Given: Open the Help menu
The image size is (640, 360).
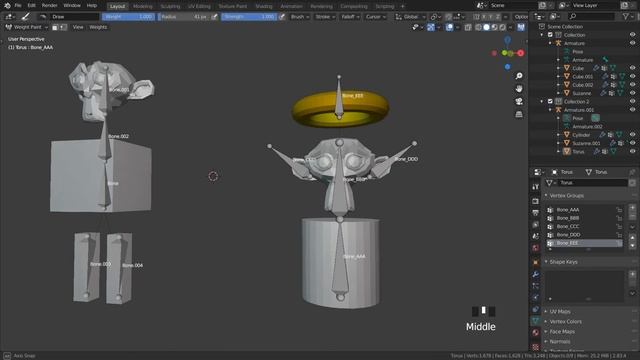Looking at the screenshot, I should [92, 6].
